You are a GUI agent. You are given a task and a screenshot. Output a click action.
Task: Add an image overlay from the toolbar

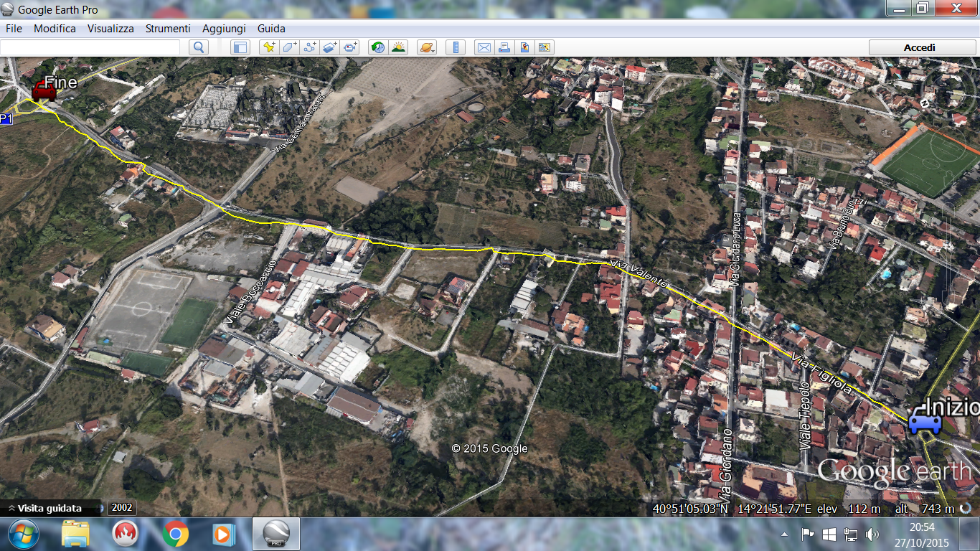pyautogui.click(x=330, y=47)
